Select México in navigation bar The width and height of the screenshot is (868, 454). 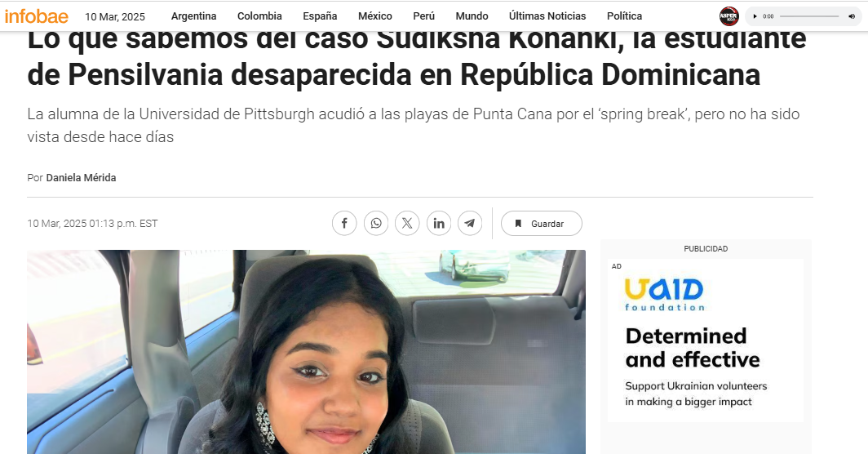pyautogui.click(x=374, y=16)
